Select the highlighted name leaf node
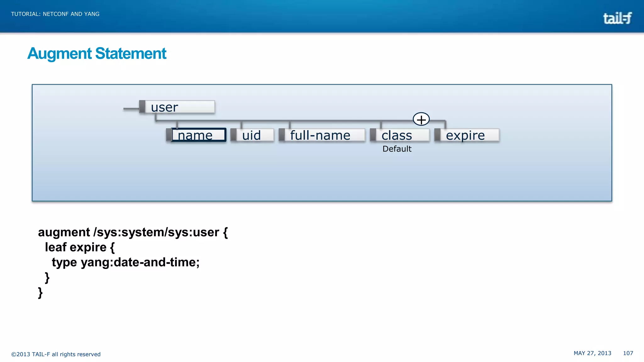644x362 pixels. [196, 135]
